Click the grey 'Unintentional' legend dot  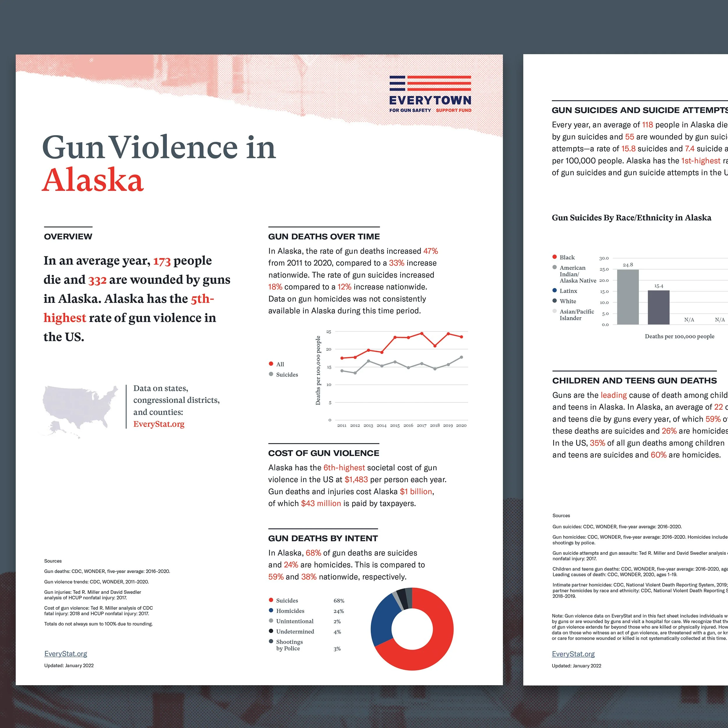271,621
